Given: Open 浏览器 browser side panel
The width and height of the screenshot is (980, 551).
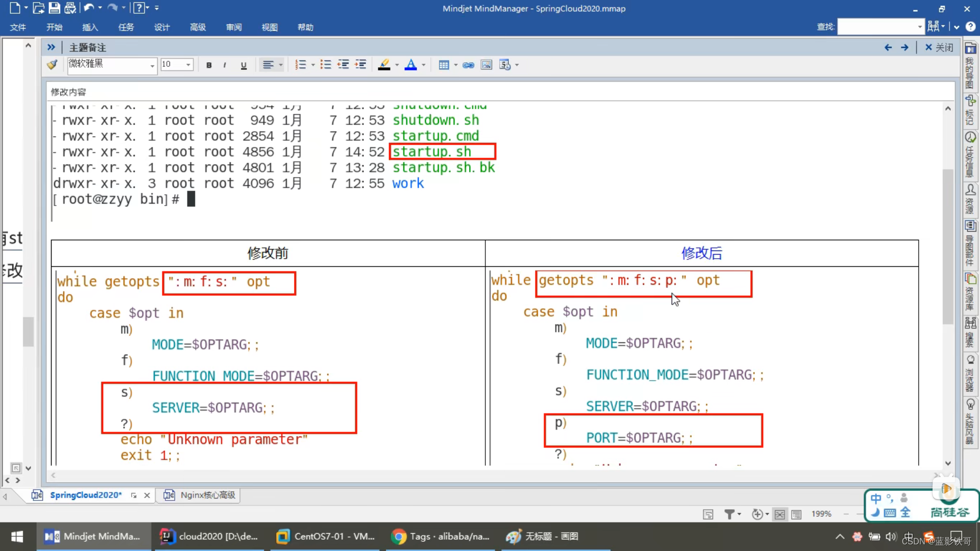Looking at the screenshot, I should click(970, 373).
